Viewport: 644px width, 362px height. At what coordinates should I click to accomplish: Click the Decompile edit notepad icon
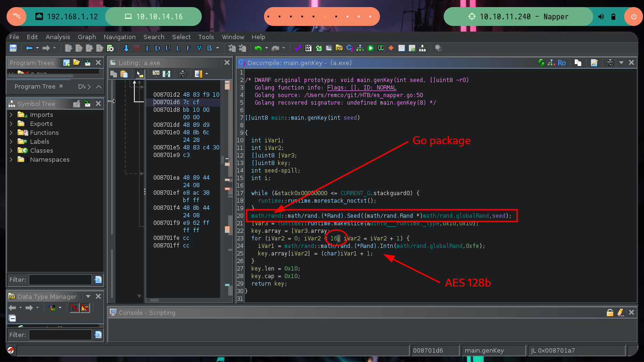(594, 63)
